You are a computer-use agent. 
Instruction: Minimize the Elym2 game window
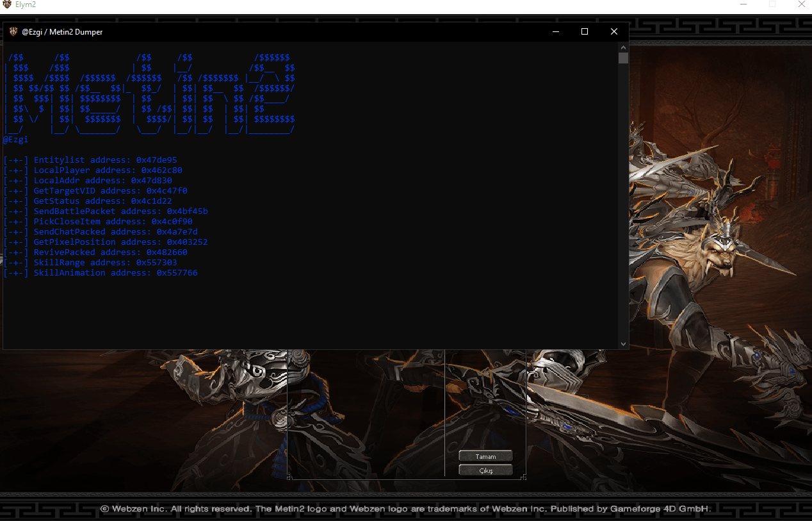click(x=743, y=4)
